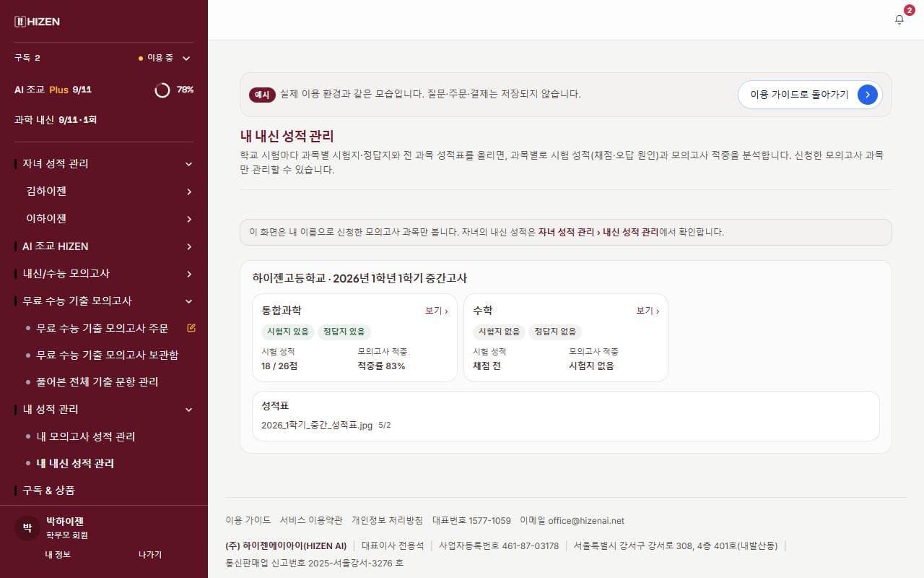Open footer 이용 가이드 link

click(248, 520)
